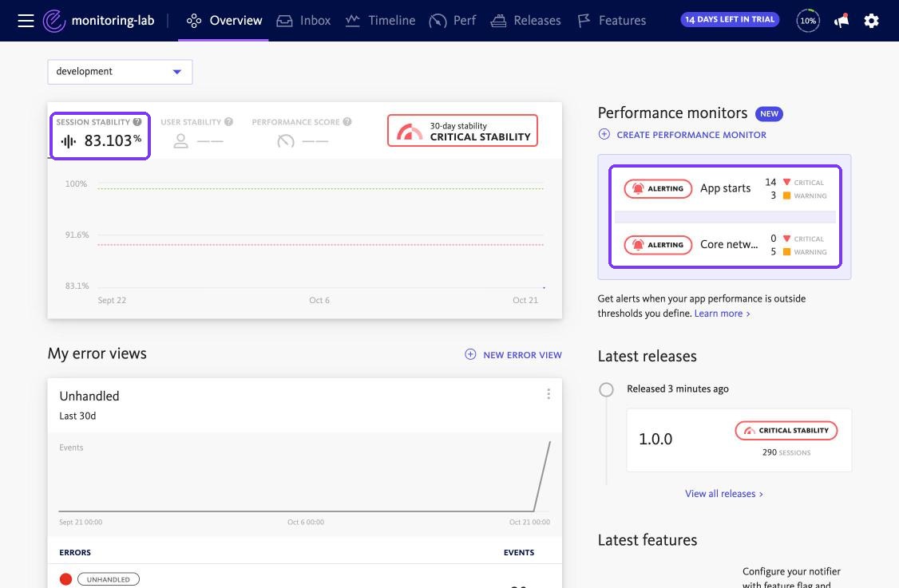Click the App starts critical red triangle
The width and height of the screenshot is (899, 588).
click(786, 182)
